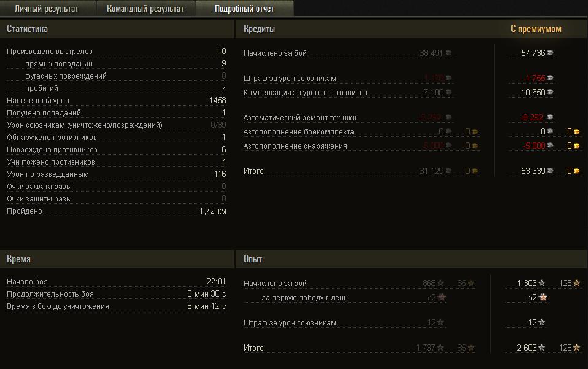Click the Статистика section header
Screen dimensions: 588x369
point(28,29)
